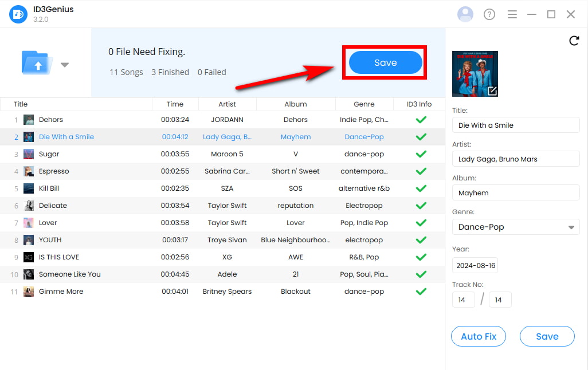This screenshot has width=588, height=370.
Task: Click the green checkmark for Espresso
Action: click(421, 171)
